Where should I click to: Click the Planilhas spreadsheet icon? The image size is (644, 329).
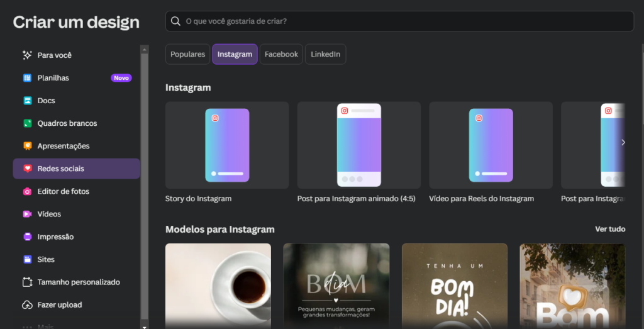27,78
